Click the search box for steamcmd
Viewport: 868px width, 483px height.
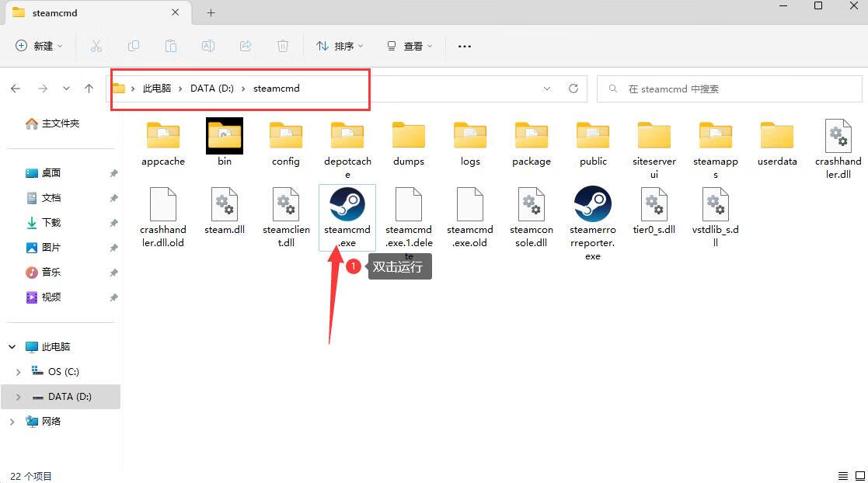point(730,89)
